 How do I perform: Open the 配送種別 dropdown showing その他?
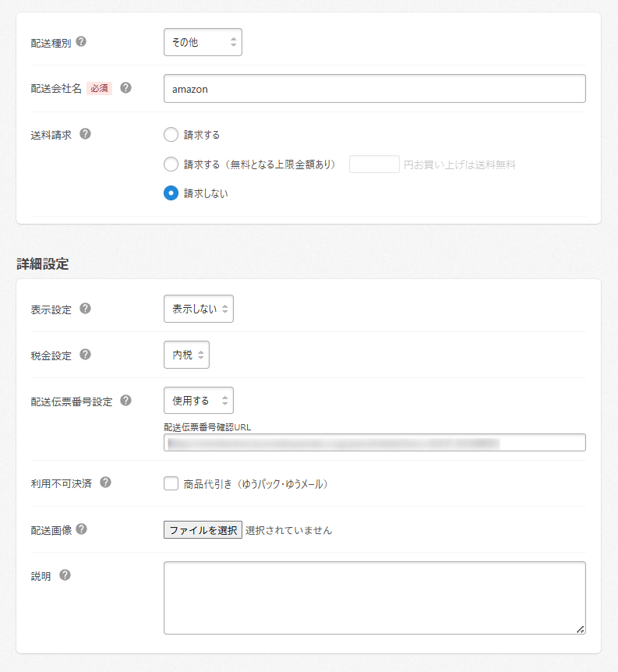pos(203,42)
